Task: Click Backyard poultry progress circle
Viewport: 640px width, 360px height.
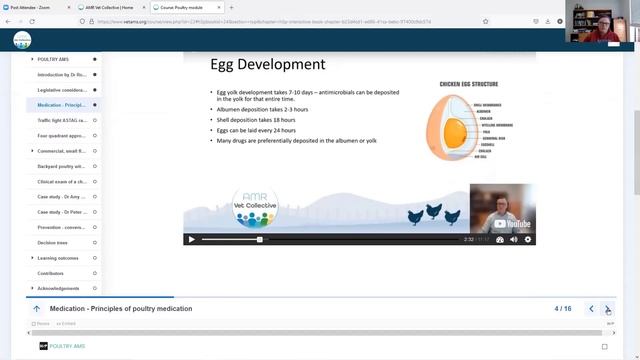Action: pyautogui.click(x=95, y=166)
